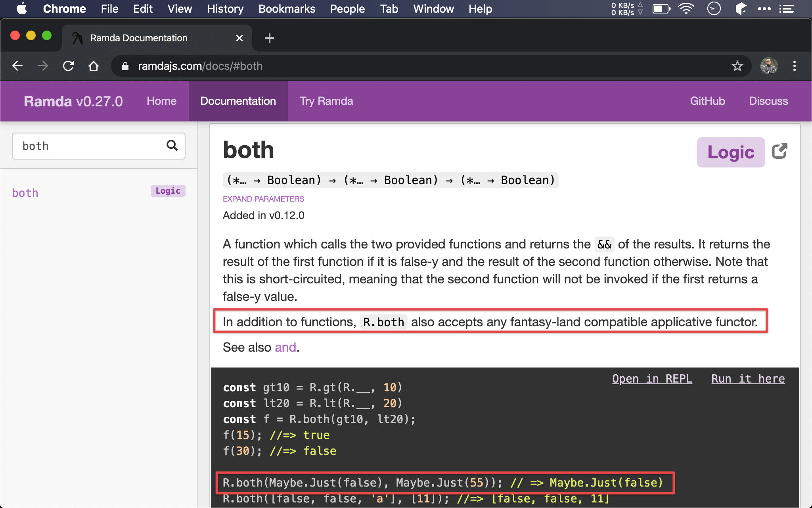Open the Chrome profile avatar
This screenshot has height=508, width=812.
769,66
